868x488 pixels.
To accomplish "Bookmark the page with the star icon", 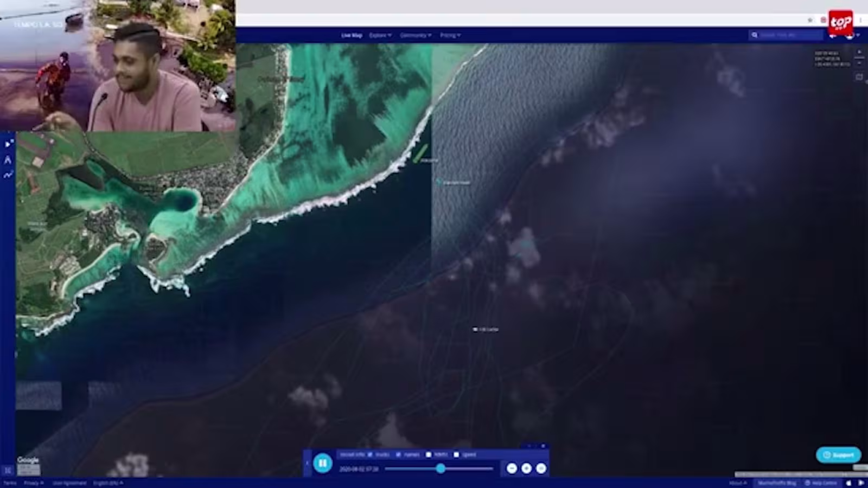I will click(x=810, y=20).
